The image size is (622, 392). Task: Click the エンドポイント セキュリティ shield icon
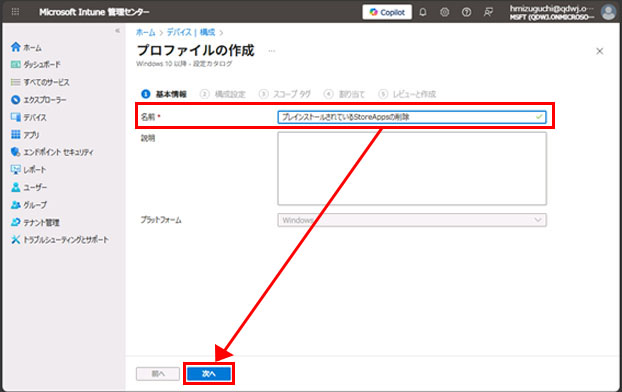pos(15,152)
